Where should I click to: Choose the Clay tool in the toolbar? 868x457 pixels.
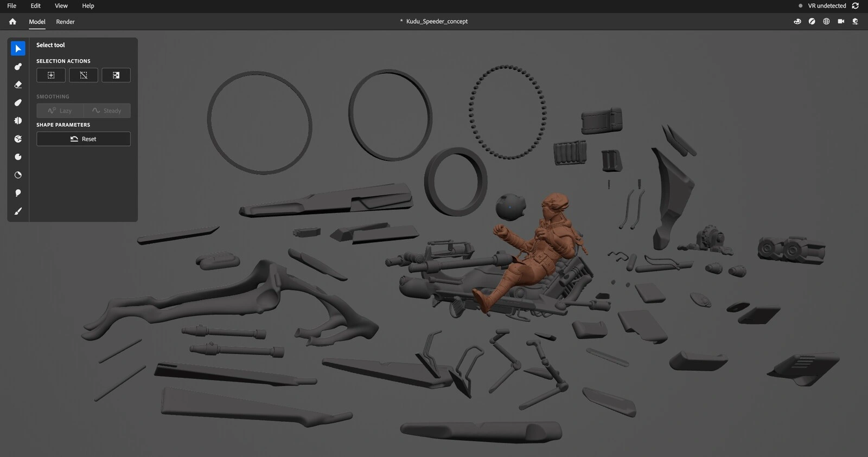pyautogui.click(x=18, y=67)
